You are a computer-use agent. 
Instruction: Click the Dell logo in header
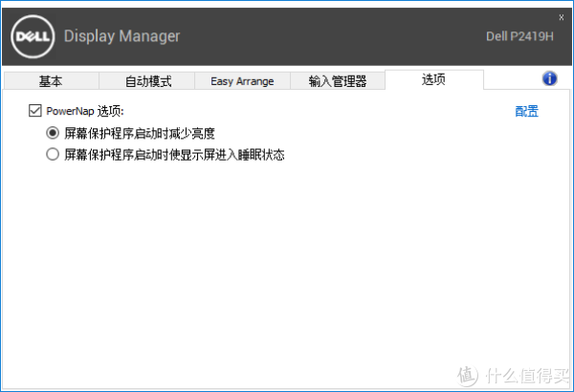click(33, 36)
